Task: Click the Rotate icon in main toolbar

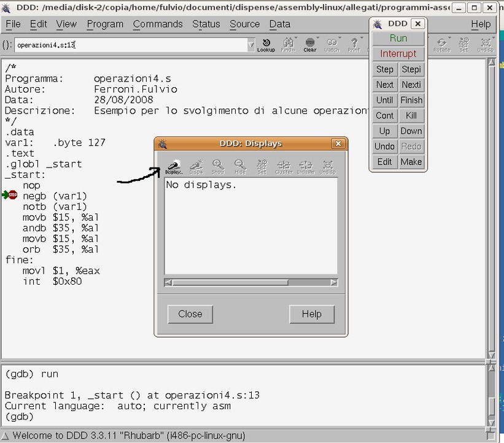Action: [441, 44]
